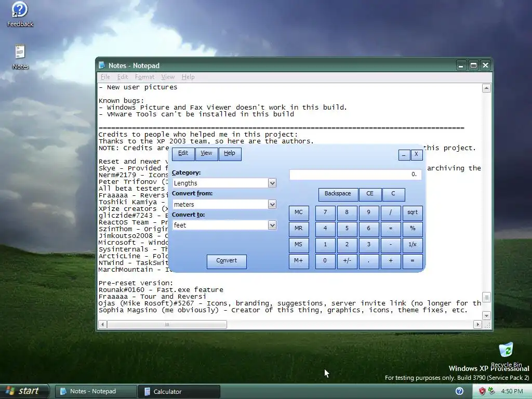Click the 4 key in Calculator
Viewport: 532px width, 399px height.
(325, 229)
